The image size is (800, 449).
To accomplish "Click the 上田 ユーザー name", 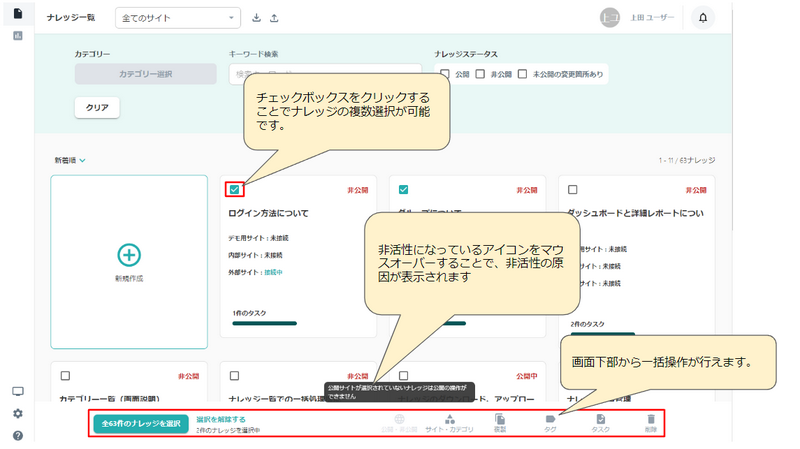I will tap(652, 18).
